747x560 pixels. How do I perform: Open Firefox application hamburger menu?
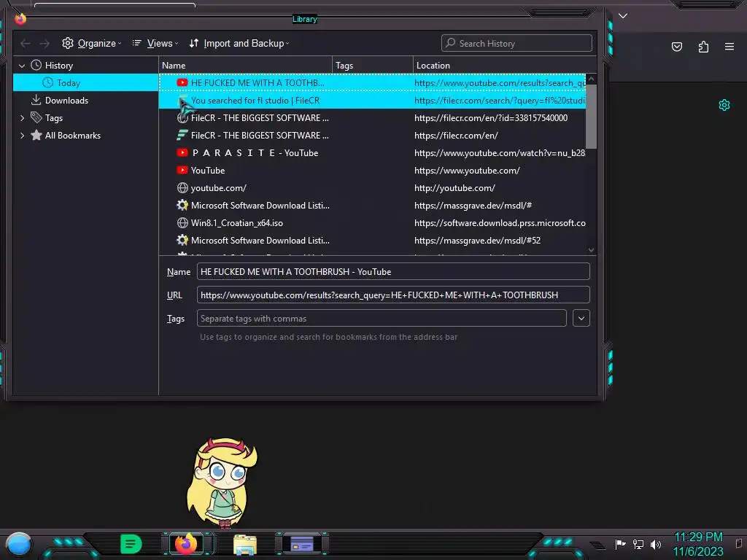pos(729,47)
